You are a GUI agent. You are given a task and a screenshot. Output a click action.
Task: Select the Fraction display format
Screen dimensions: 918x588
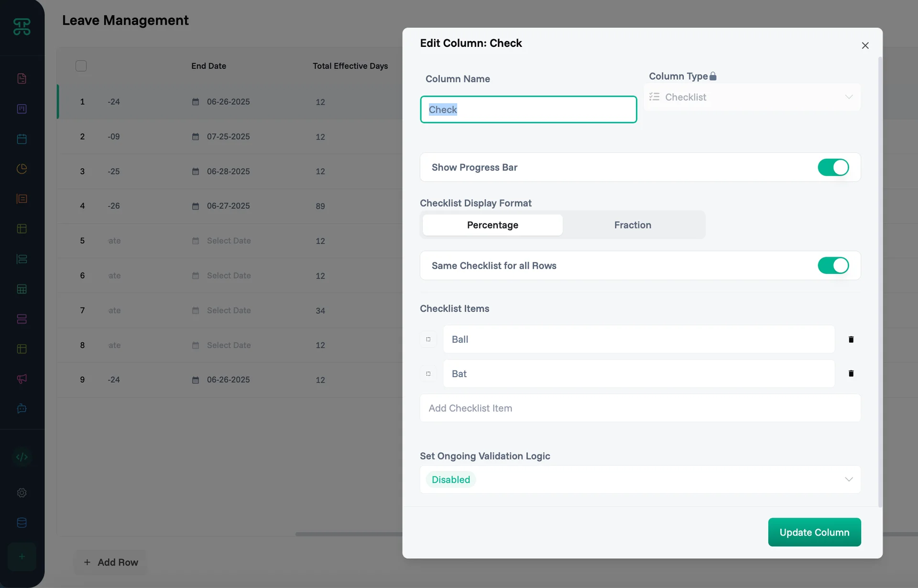[x=632, y=225]
